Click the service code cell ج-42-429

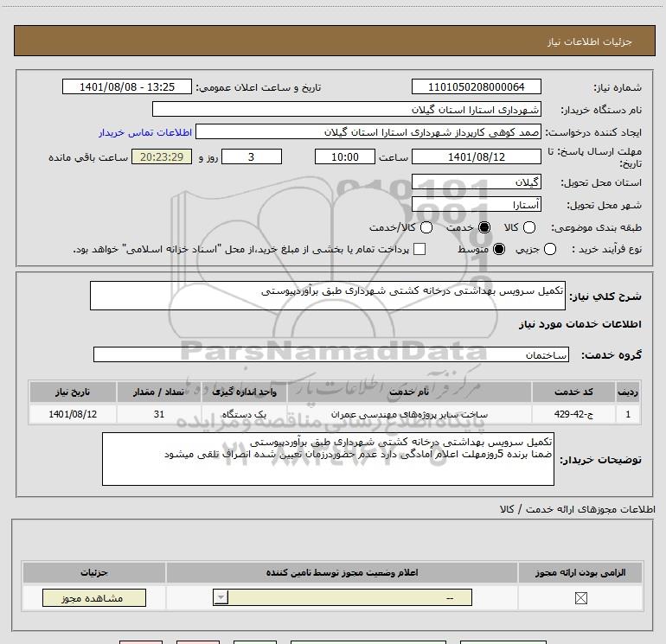[573, 414]
